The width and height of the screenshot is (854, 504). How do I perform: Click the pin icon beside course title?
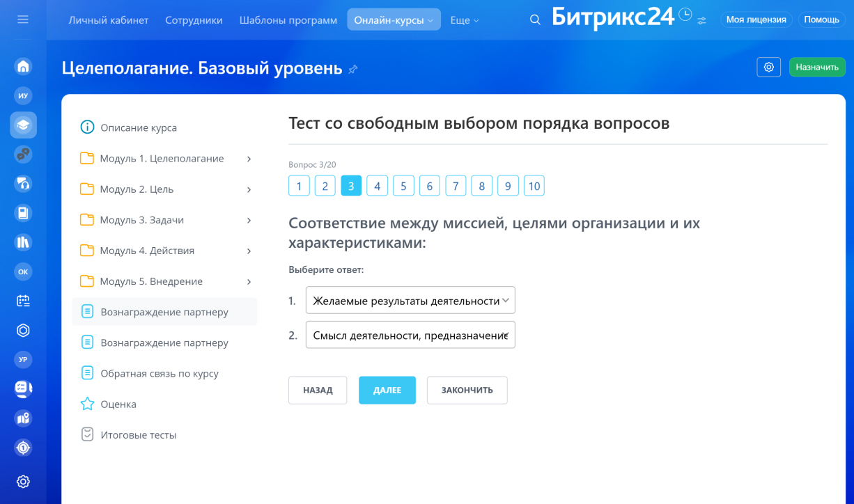353,69
